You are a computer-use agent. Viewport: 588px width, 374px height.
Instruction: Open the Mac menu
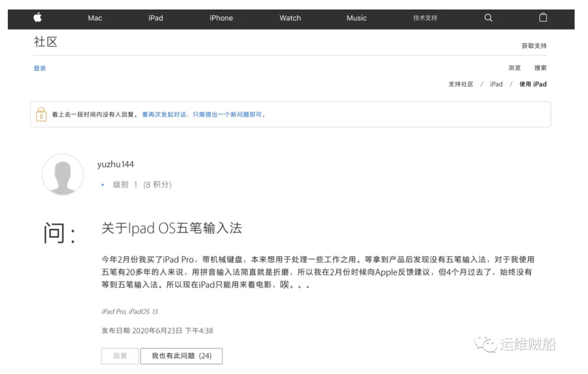coord(95,18)
